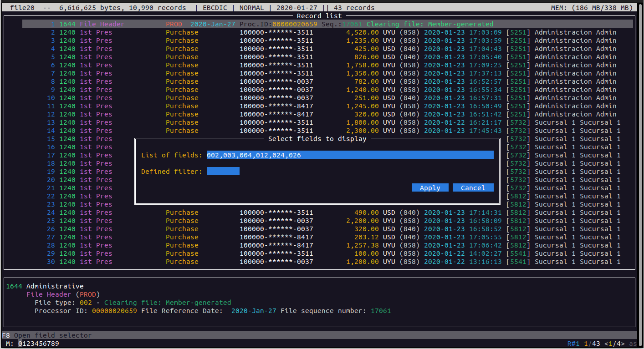Viewport: 644px width, 349px height.
Task: Click the M: 0123456789 marker field
Action: click(33, 344)
